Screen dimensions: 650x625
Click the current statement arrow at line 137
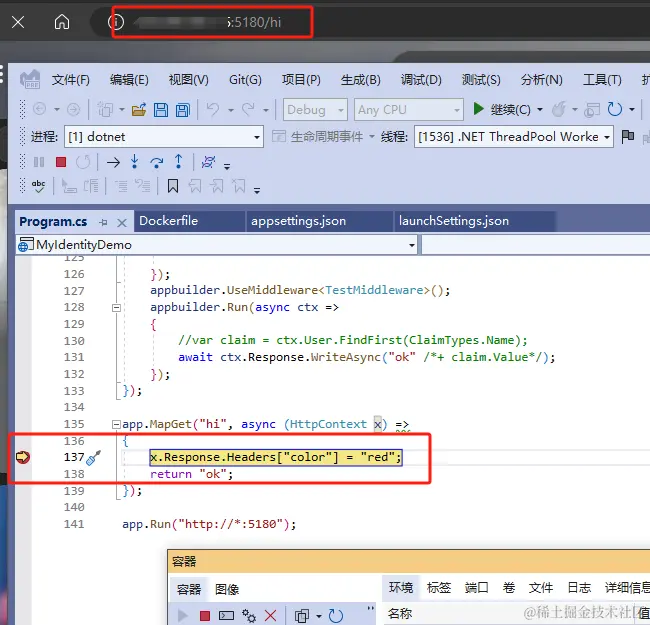click(x=23, y=457)
